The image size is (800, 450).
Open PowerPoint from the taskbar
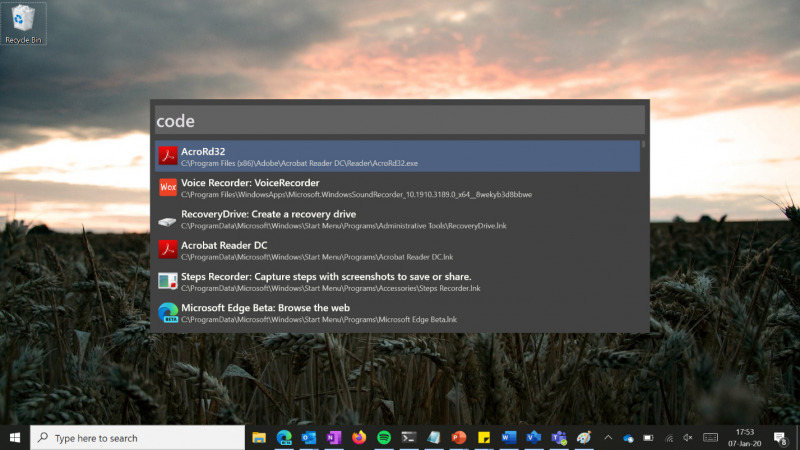point(459,438)
